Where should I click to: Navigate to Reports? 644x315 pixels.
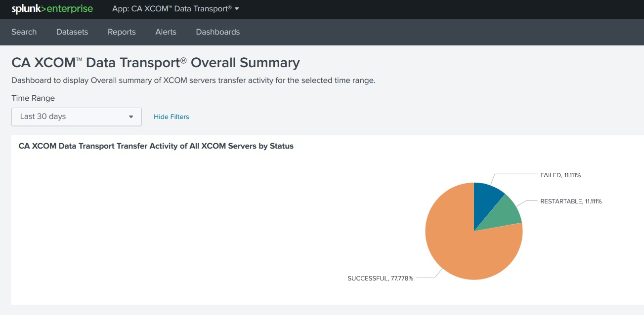[122, 32]
